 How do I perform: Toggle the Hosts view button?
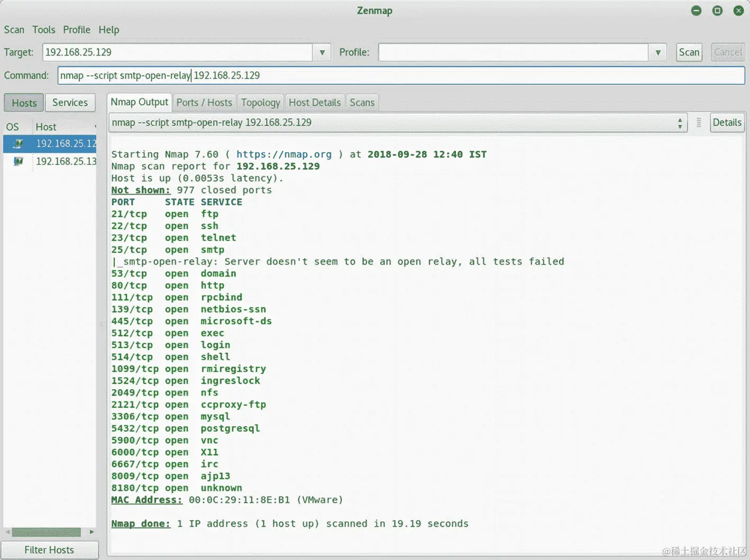coord(23,102)
